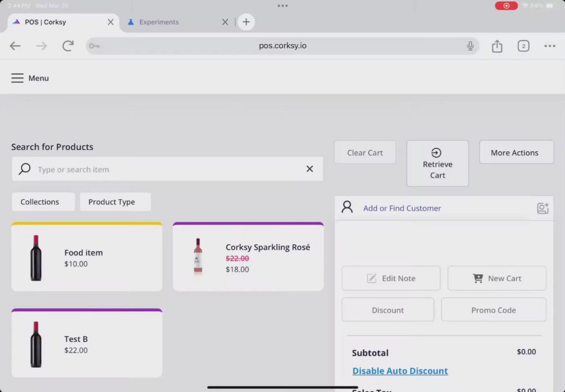Image resolution: width=565 pixels, height=392 pixels.
Task: Open the hamburger Menu icon
Action: pos(17,78)
